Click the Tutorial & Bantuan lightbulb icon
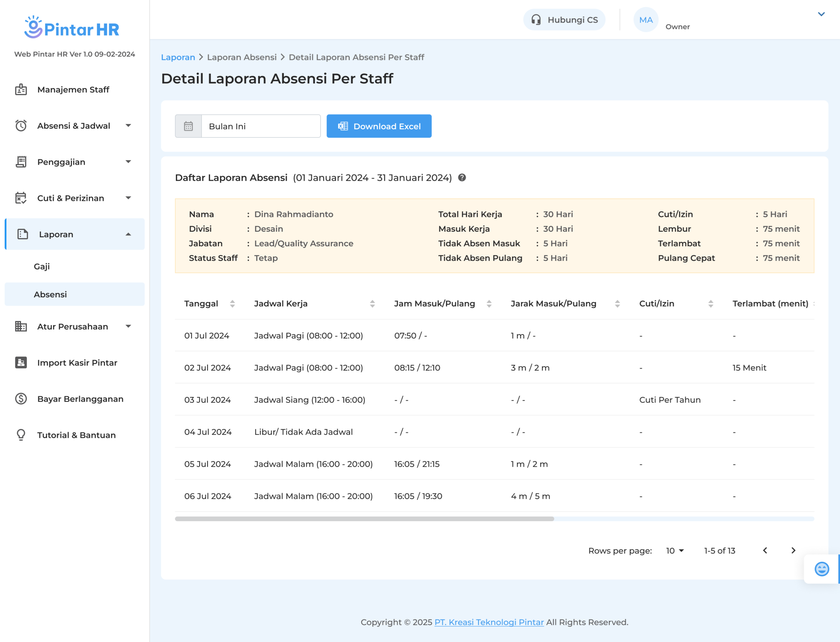The width and height of the screenshot is (840, 642). coord(21,435)
